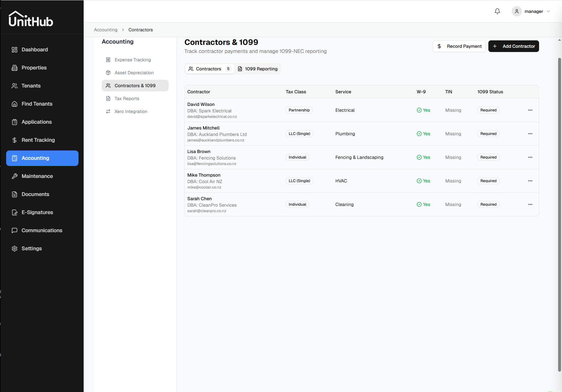
Task: Click the Settings gear icon
Action: [15, 249]
